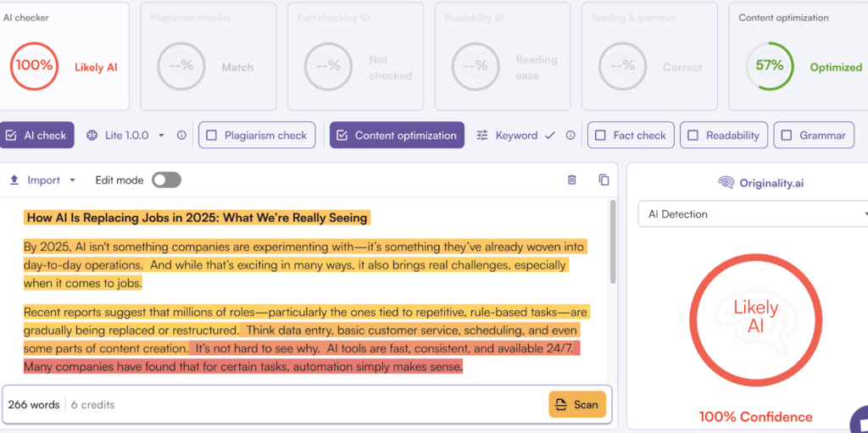Click the text area vertical scrollbar

[612, 241]
